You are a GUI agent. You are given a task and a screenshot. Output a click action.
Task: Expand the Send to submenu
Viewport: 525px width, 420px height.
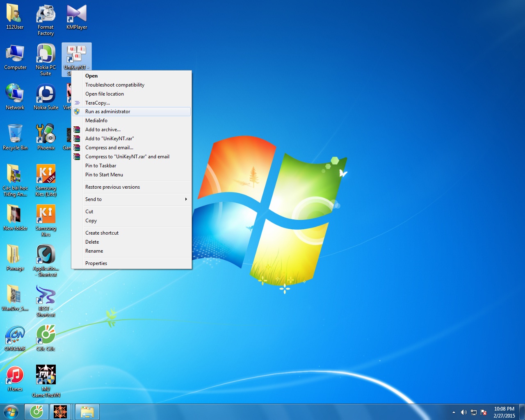pos(131,199)
